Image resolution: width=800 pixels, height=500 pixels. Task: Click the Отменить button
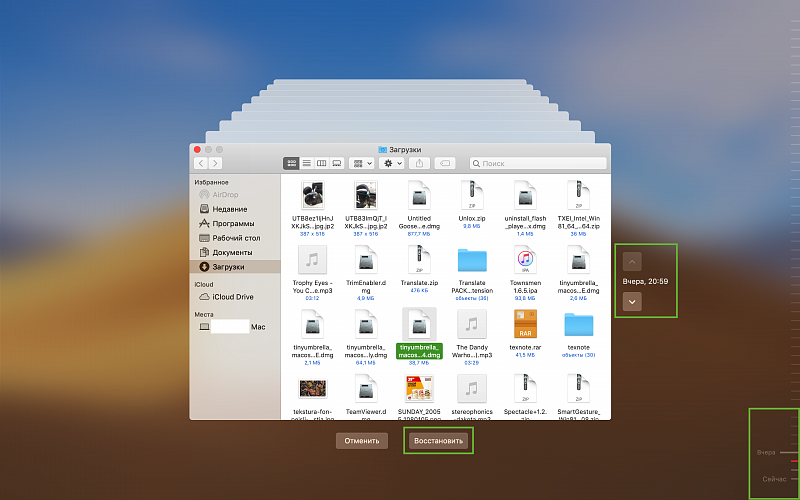click(x=362, y=441)
